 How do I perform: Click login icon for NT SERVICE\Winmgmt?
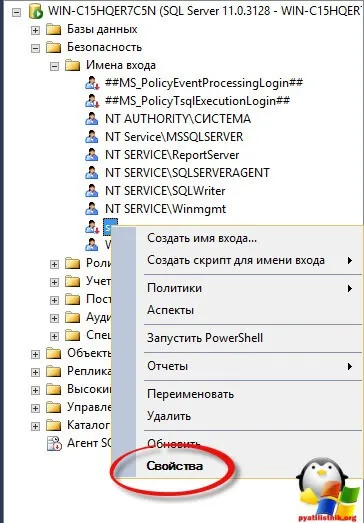(x=91, y=209)
